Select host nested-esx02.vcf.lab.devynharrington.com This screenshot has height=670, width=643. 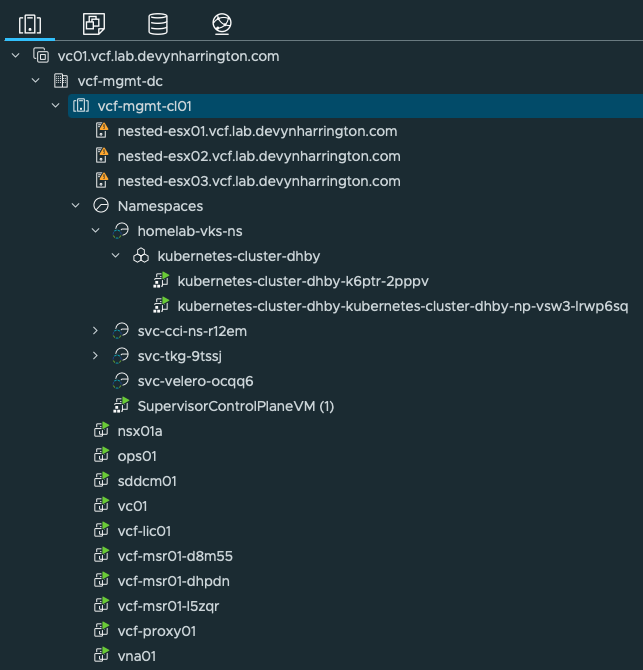point(259,156)
